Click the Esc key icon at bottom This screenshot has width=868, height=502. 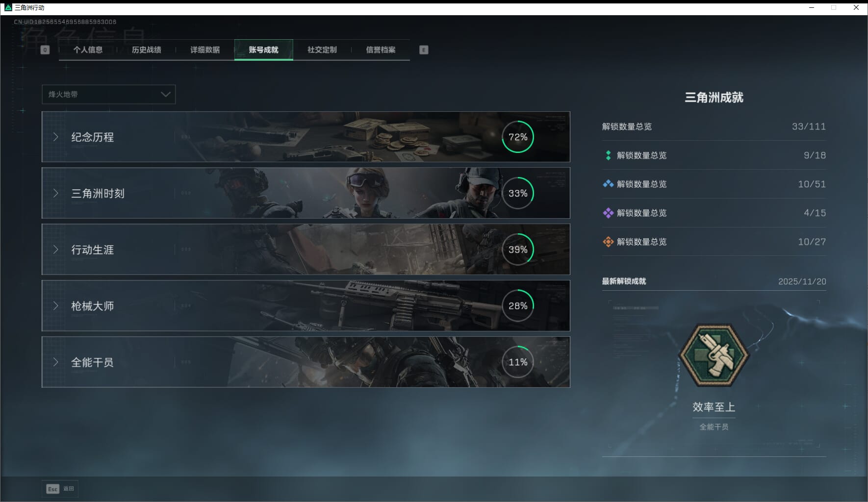[52, 489]
